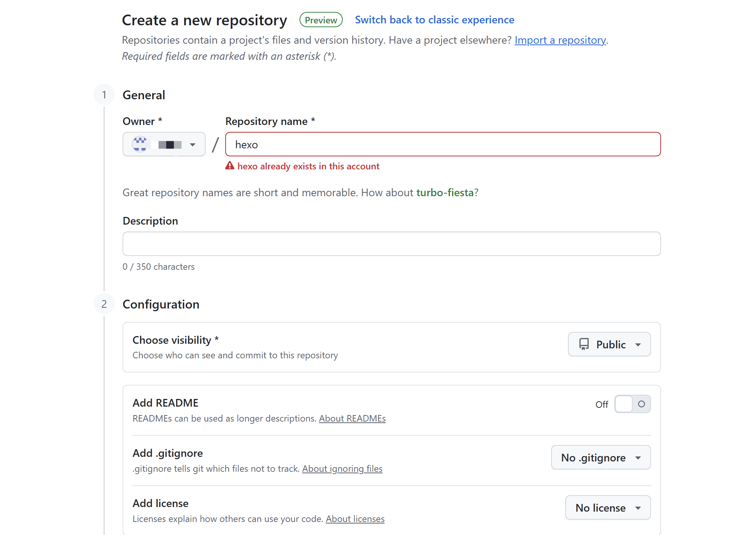Open the Import a repository link

[560, 40]
